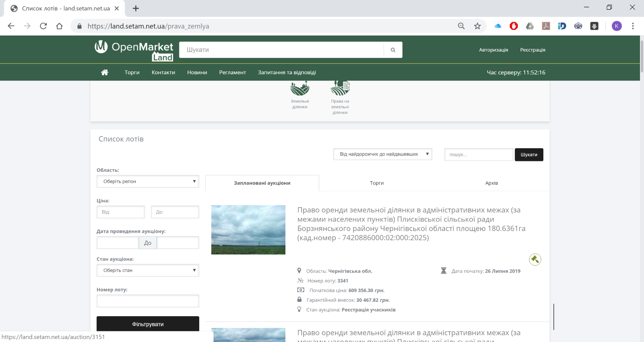Switch to the 'Архів' tab
This screenshot has height=342, width=644.
(491, 183)
